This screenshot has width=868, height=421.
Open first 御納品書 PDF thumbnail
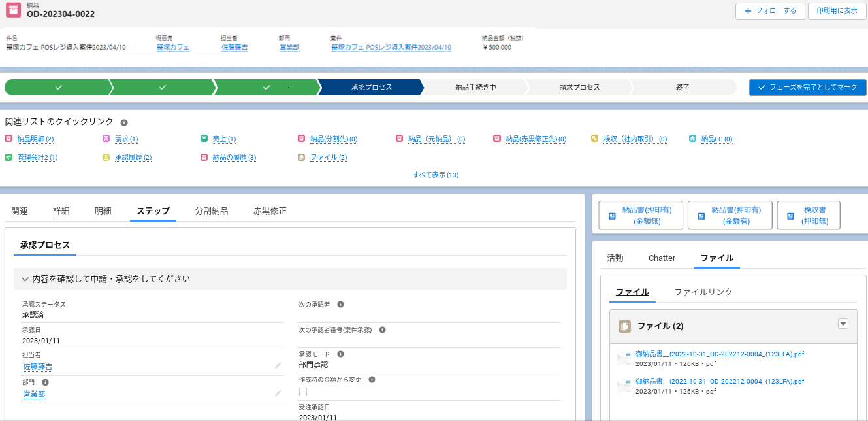(x=624, y=358)
